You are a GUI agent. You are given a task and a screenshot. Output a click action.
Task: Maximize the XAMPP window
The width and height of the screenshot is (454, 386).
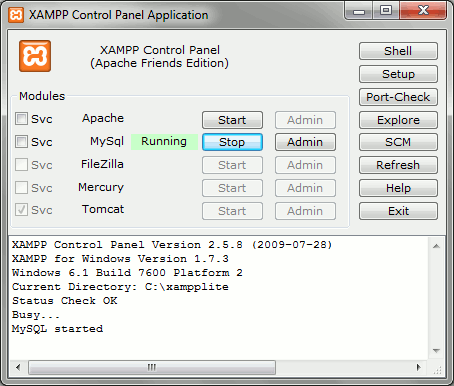[386, 11]
